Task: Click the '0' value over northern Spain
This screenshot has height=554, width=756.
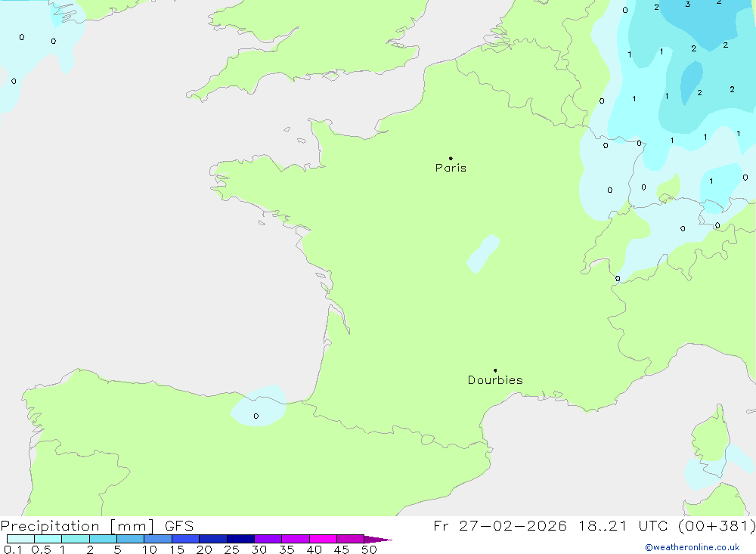Action: pos(256,416)
